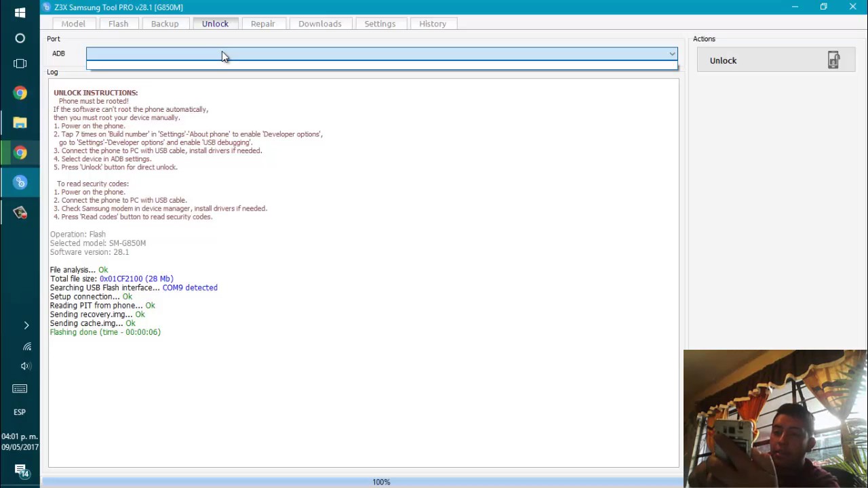868x488 pixels.
Task: Open the volume speaker control
Action: pyautogui.click(x=26, y=366)
